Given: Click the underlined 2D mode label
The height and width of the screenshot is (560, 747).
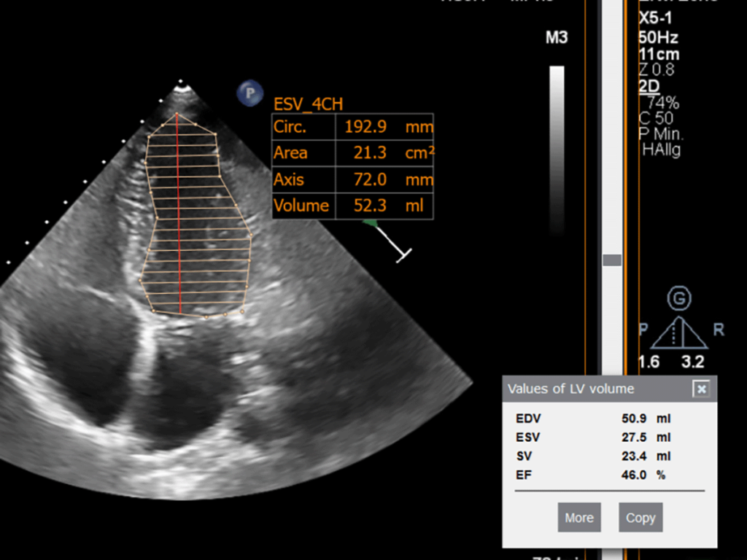Looking at the screenshot, I should click(649, 87).
